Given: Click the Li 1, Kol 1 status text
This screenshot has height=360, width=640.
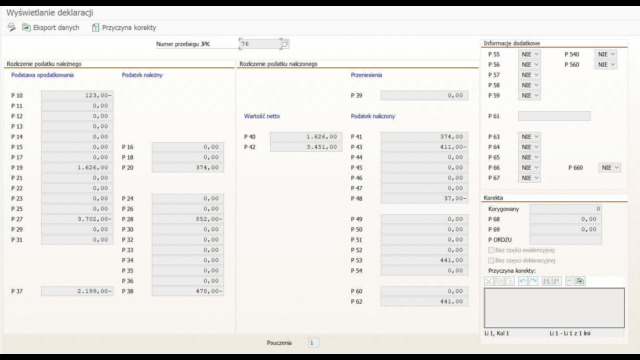Looking at the screenshot, I should tap(497, 333).
